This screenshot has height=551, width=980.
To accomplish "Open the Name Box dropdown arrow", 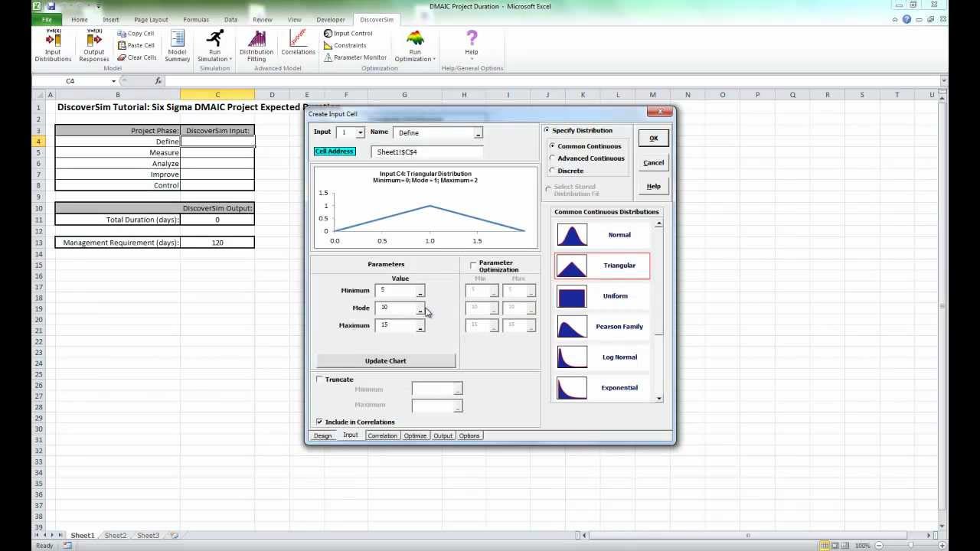I will click(x=114, y=81).
